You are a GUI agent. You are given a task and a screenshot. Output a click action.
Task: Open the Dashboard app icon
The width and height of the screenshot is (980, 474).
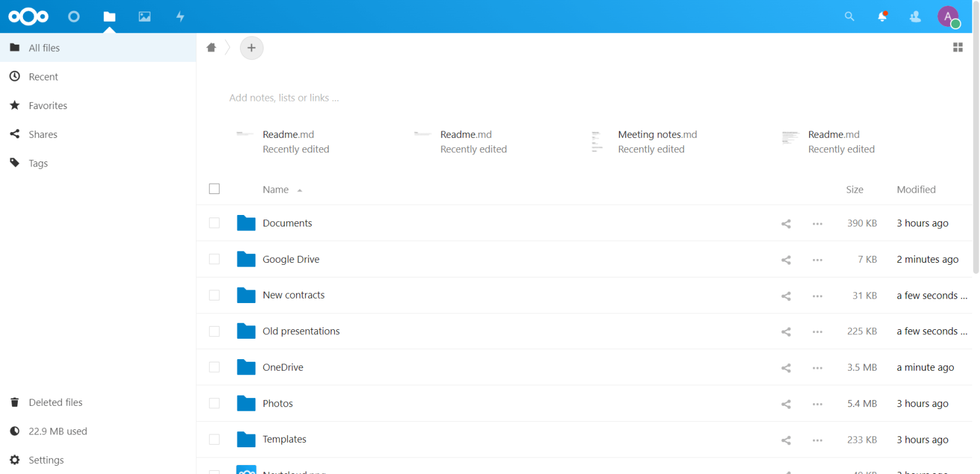(74, 17)
